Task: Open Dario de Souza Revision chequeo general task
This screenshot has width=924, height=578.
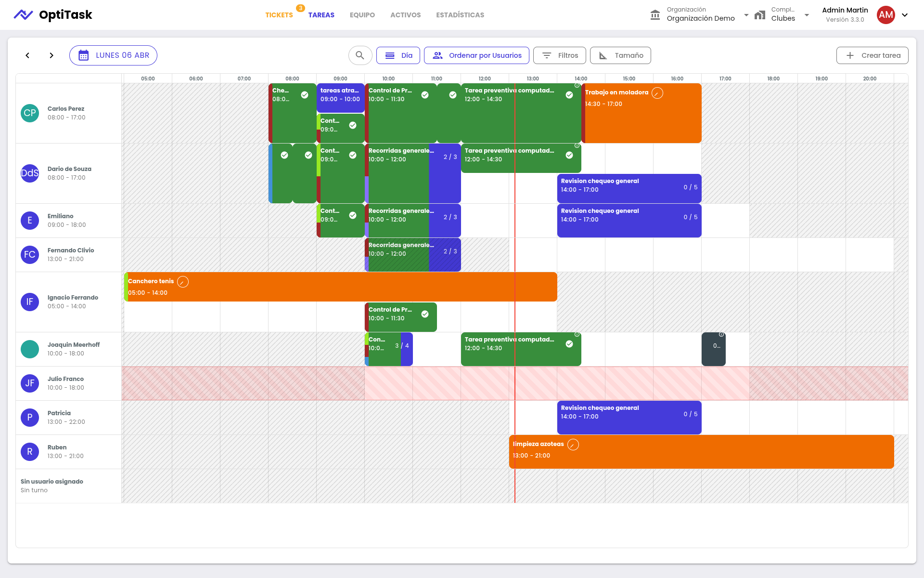Action: pyautogui.click(x=629, y=188)
